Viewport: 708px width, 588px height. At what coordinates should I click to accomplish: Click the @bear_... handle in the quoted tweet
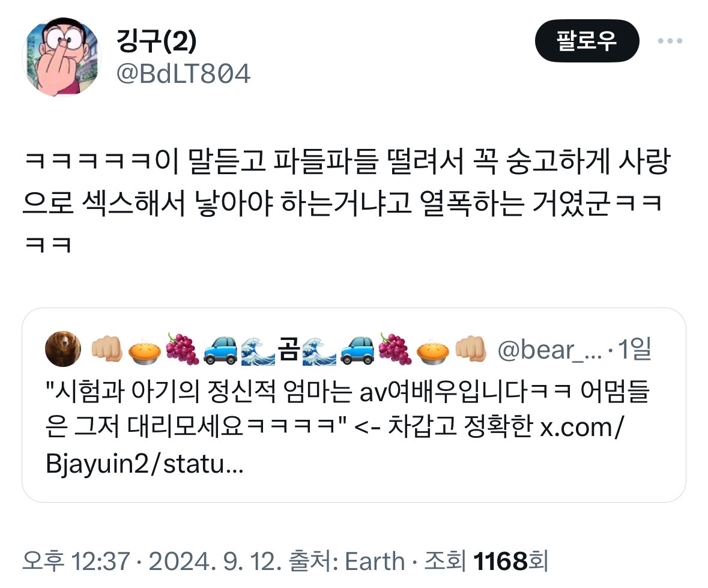pos(549,350)
